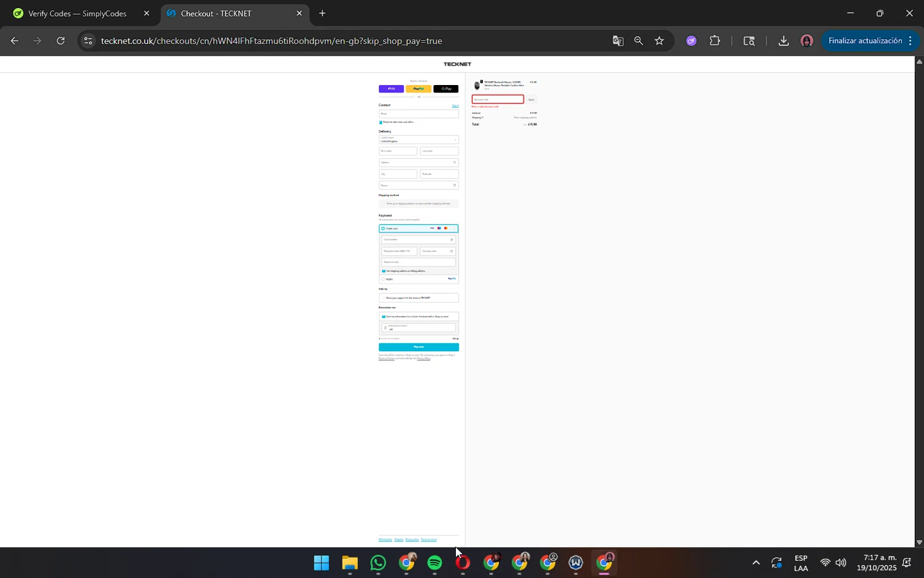
Task: Open the Extensions puzzle menu
Action: 715,41
